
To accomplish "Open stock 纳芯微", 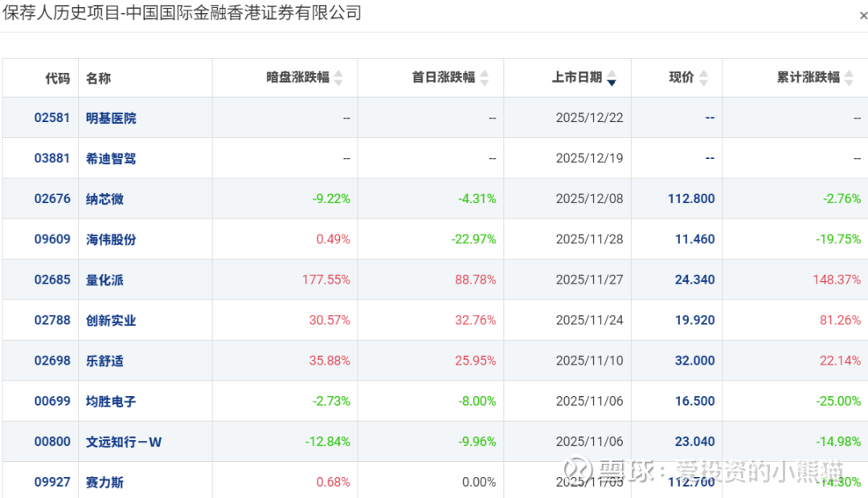I will coord(104,199).
